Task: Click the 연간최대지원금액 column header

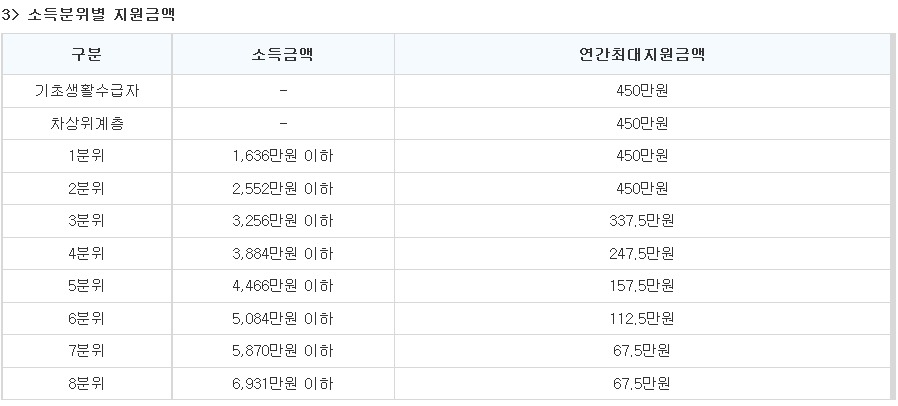Action: pyautogui.click(x=641, y=54)
